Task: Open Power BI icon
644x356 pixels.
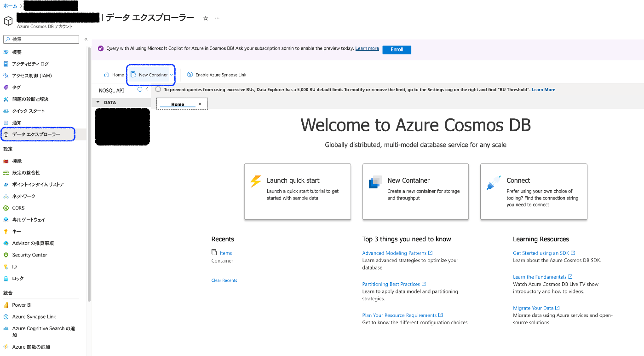Action: (6, 305)
